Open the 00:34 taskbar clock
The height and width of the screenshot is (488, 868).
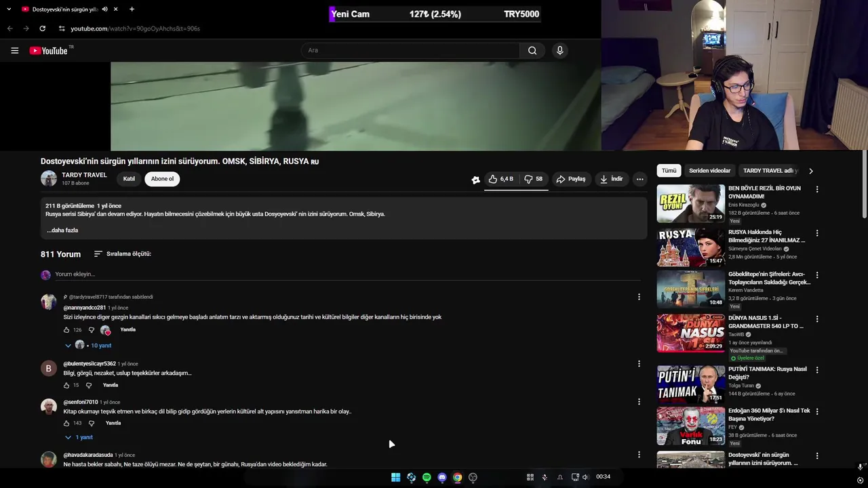pos(603,476)
